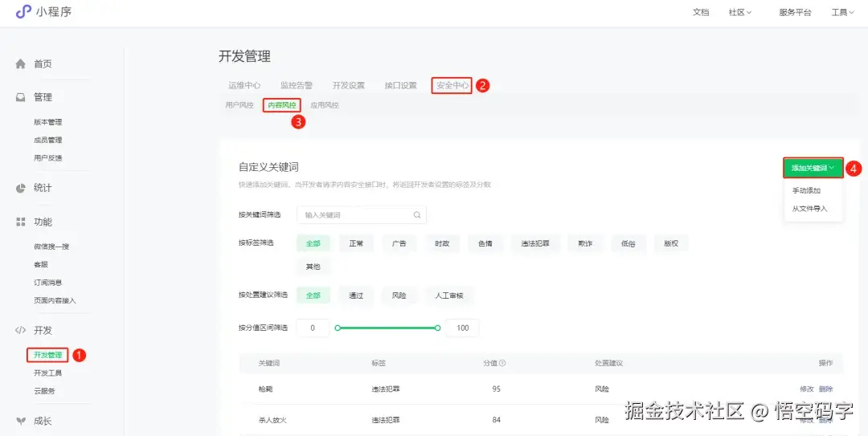Select the 用户风控 sub-tab

point(240,104)
